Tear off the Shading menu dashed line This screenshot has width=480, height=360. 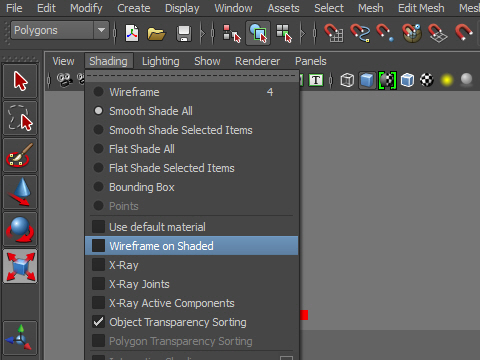(192, 76)
